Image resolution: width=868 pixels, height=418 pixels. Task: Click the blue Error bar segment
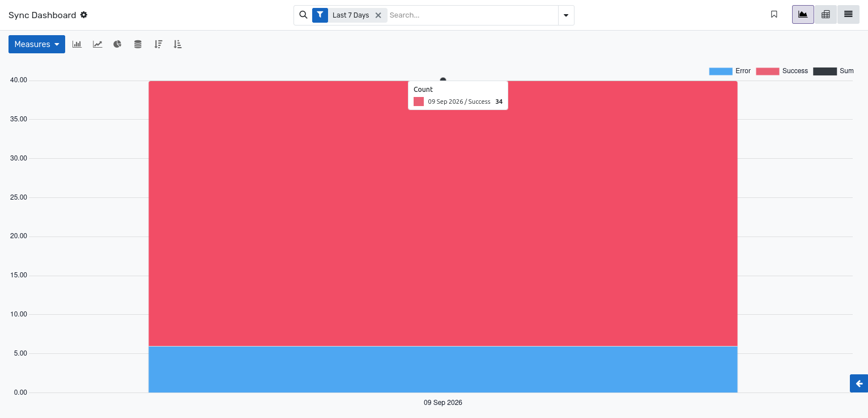[x=443, y=369]
